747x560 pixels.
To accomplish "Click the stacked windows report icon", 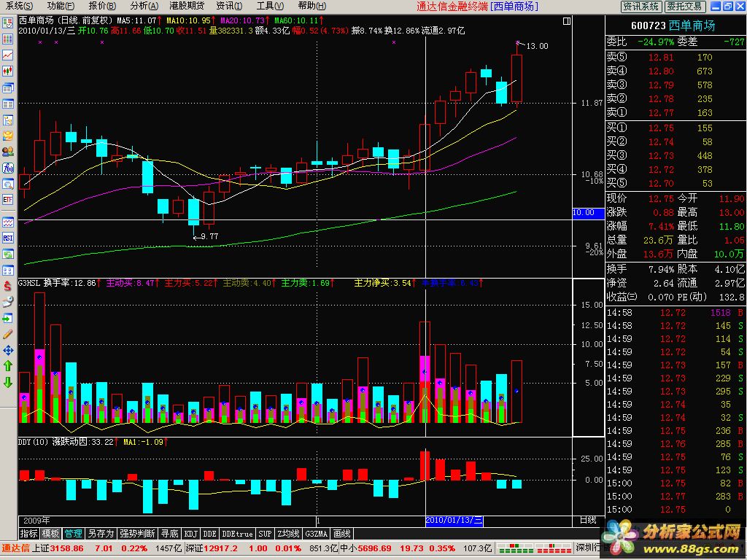I will click(x=7, y=87).
